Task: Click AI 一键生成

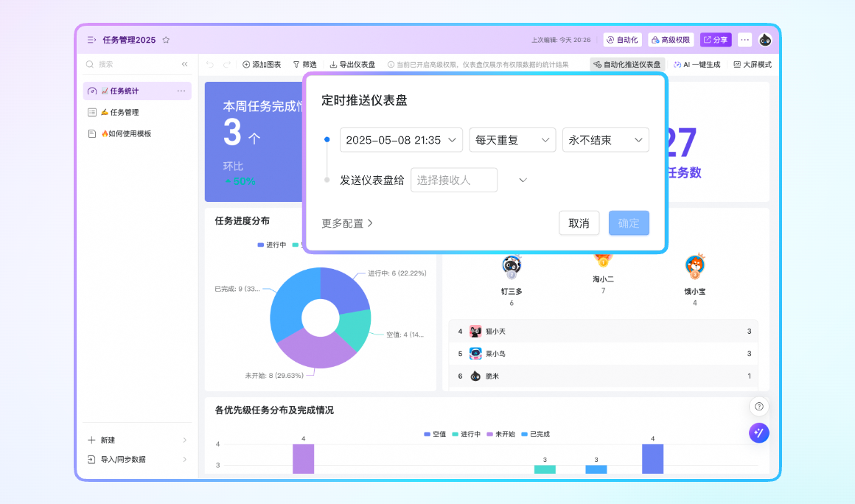Action: 697,64
